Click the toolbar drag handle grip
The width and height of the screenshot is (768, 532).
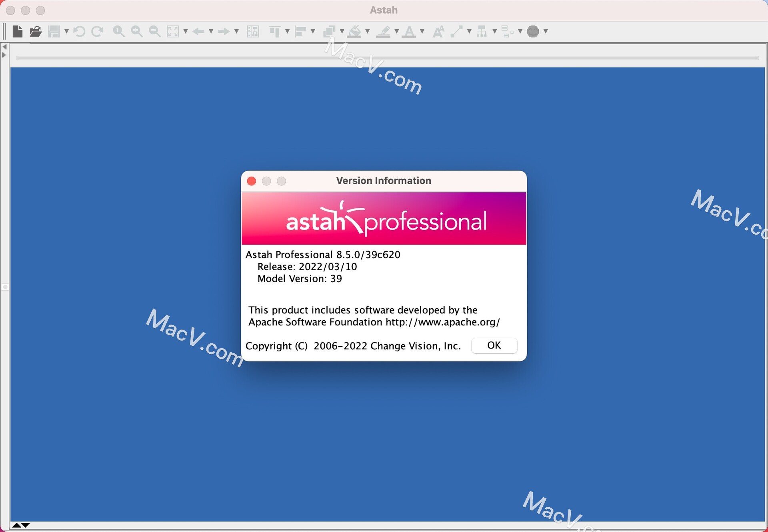click(4, 31)
